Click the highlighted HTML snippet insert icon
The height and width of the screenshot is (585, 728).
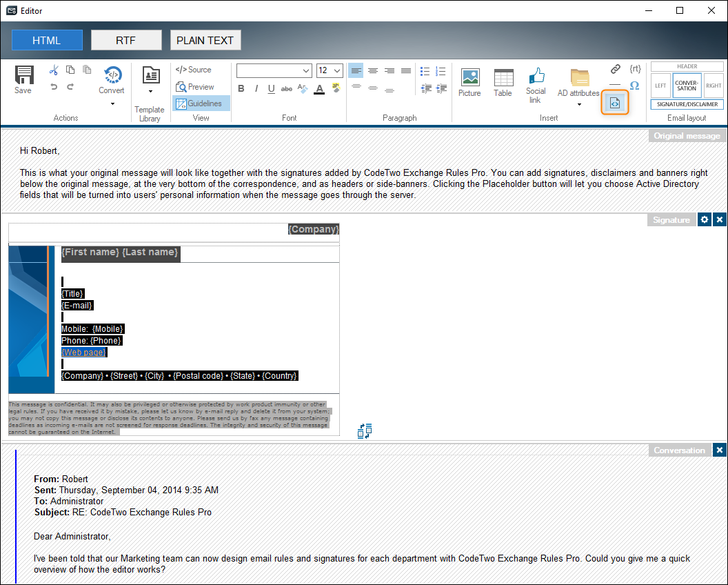point(615,102)
